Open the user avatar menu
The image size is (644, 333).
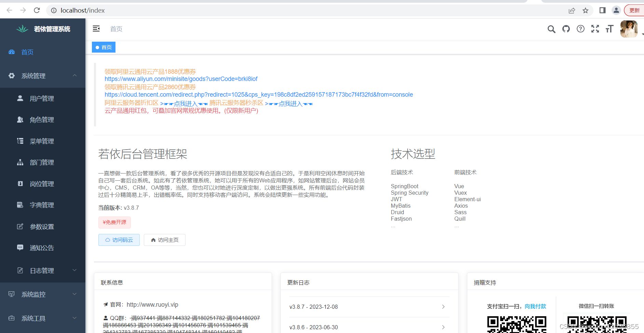(x=629, y=29)
